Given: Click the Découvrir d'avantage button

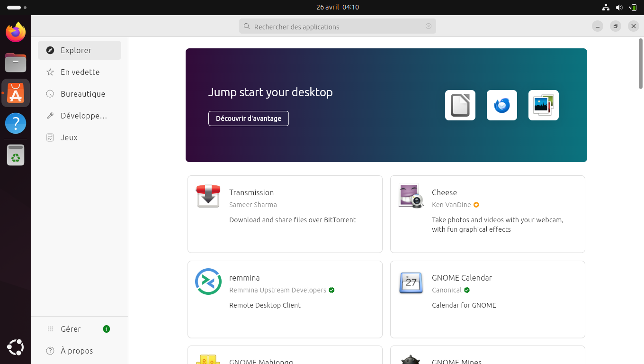Looking at the screenshot, I should [249, 118].
